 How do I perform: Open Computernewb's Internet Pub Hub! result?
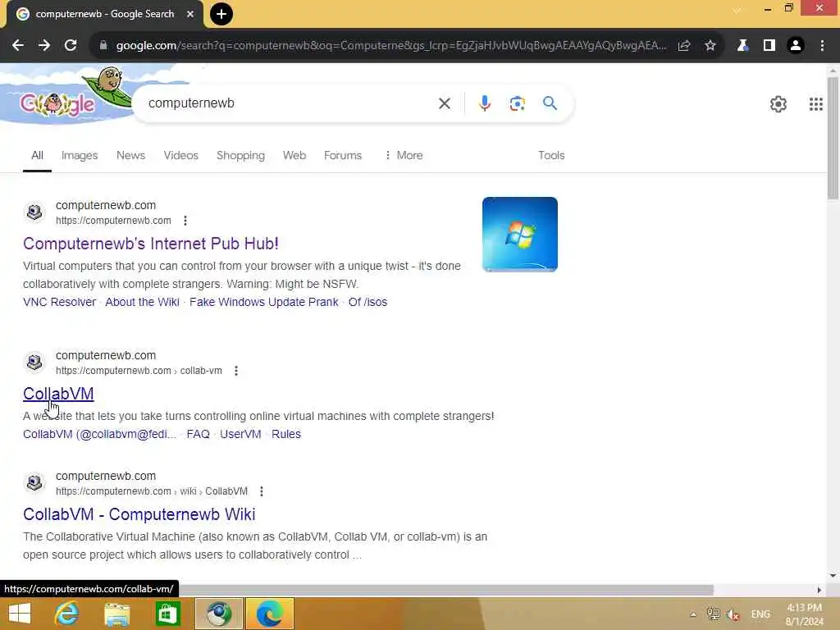point(151,244)
